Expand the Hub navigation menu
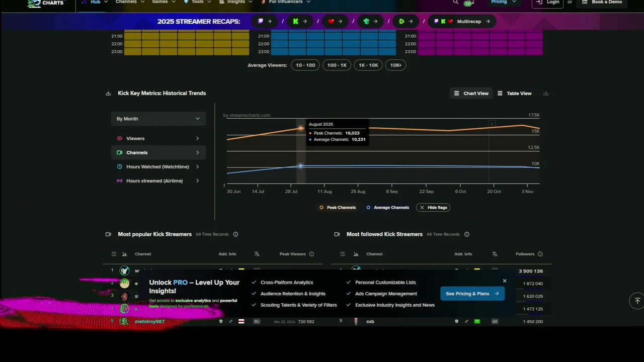The height and width of the screenshot is (362, 644). click(95, 2)
